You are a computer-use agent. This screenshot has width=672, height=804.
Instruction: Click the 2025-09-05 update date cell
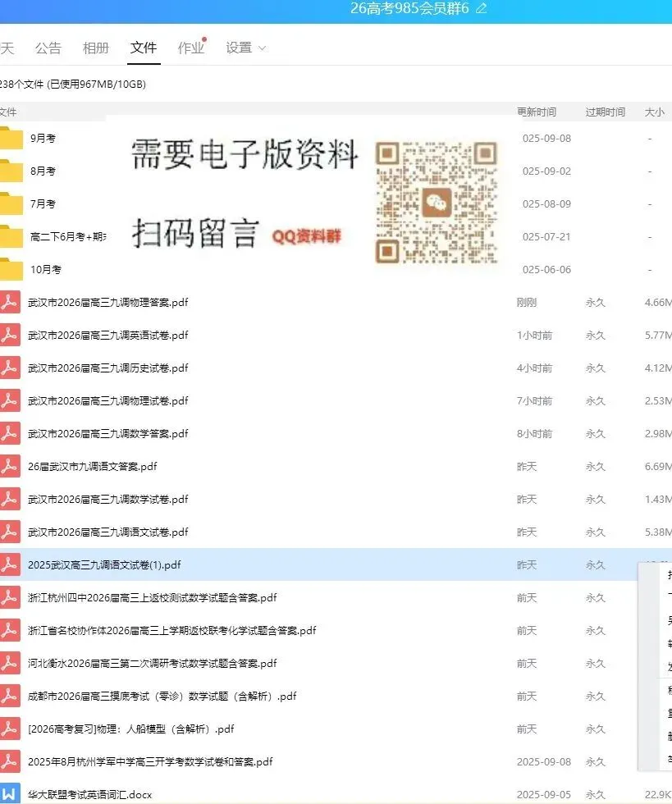[544, 795]
